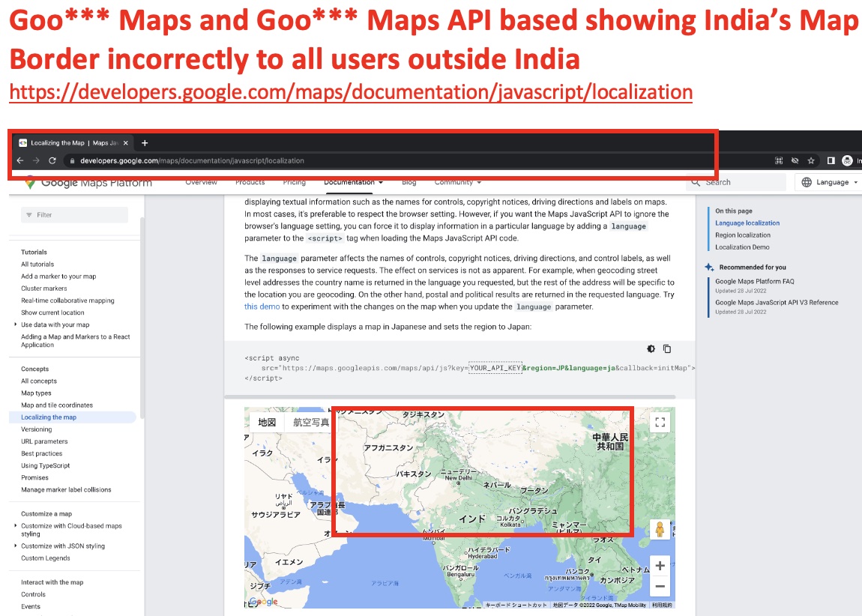Open 'Add a marker to your map'

[x=58, y=277]
